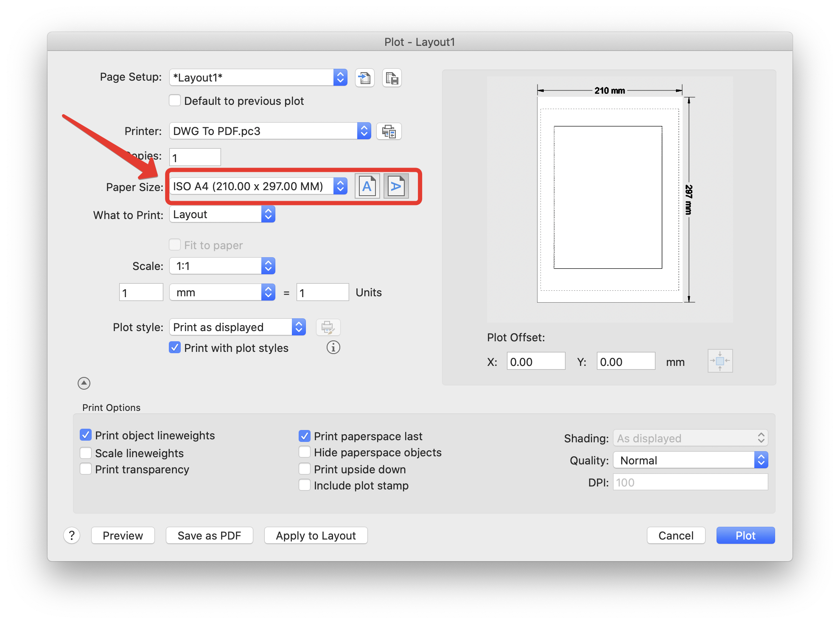Click the Save as PDF button
This screenshot has width=840, height=624.
[x=210, y=536]
